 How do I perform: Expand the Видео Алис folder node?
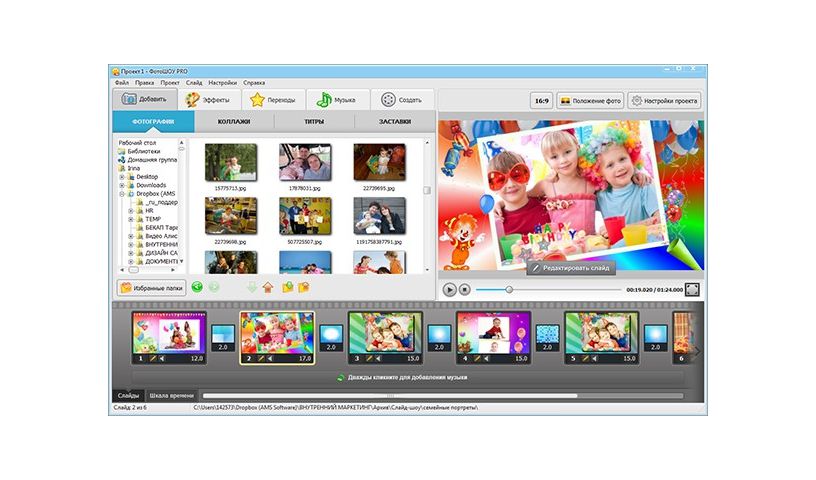(131, 236)
